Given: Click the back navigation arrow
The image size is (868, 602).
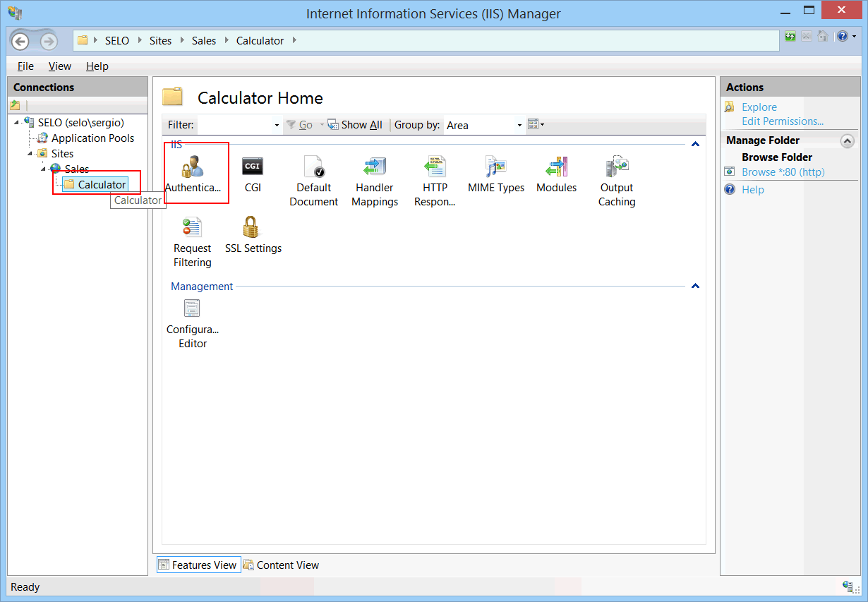Looking at the screenshot, I should click(x=20, y=41).
